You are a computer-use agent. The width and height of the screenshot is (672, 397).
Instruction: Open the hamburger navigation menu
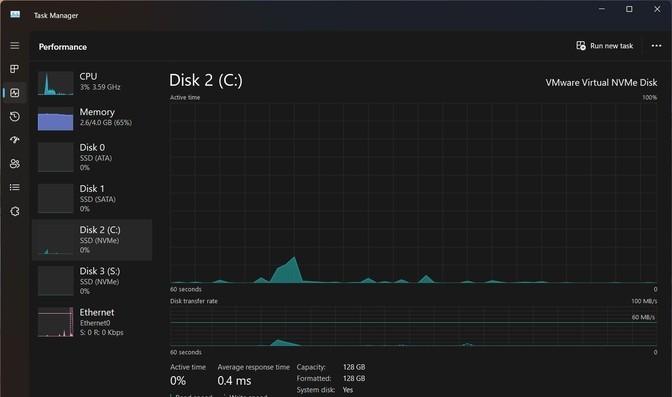[x=15, y=45]
